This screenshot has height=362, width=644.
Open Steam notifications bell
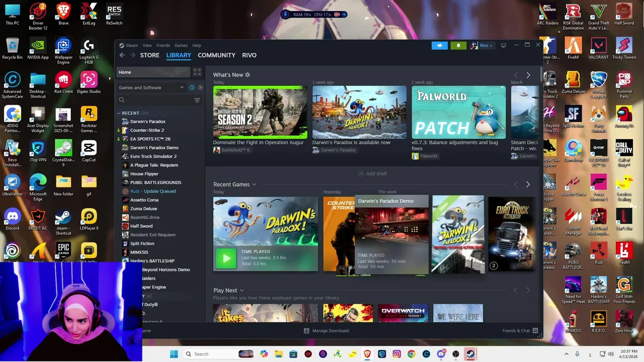458,46
